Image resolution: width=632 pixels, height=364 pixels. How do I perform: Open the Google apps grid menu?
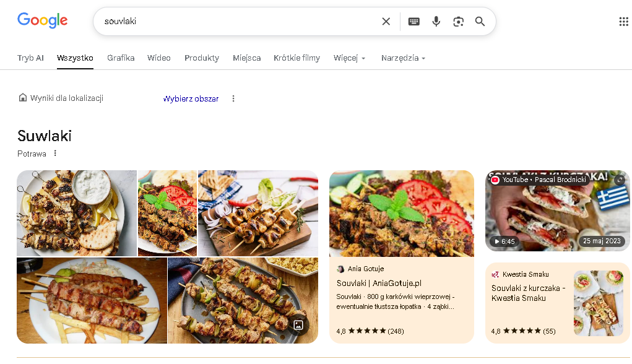[x=623, y=22]
